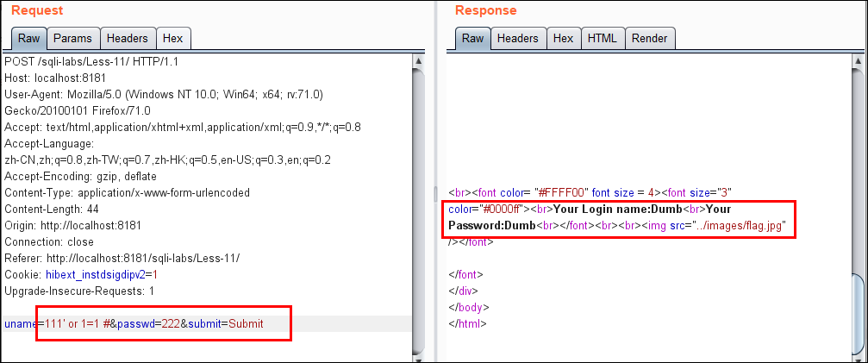Click the Content-Length: 44 line
Screen dimensions: 868x363
52,210
